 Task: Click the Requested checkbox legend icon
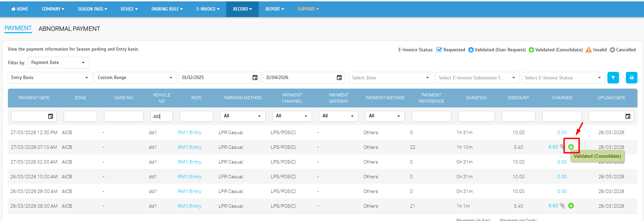click(x=439, y=50)
